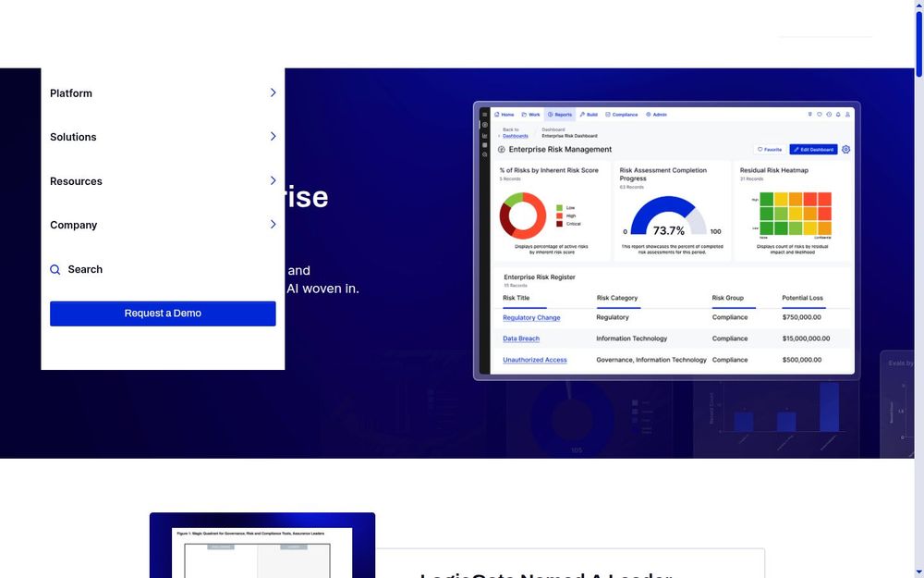
Task: Click the user profile icon
Action: [x=847, y=115]
